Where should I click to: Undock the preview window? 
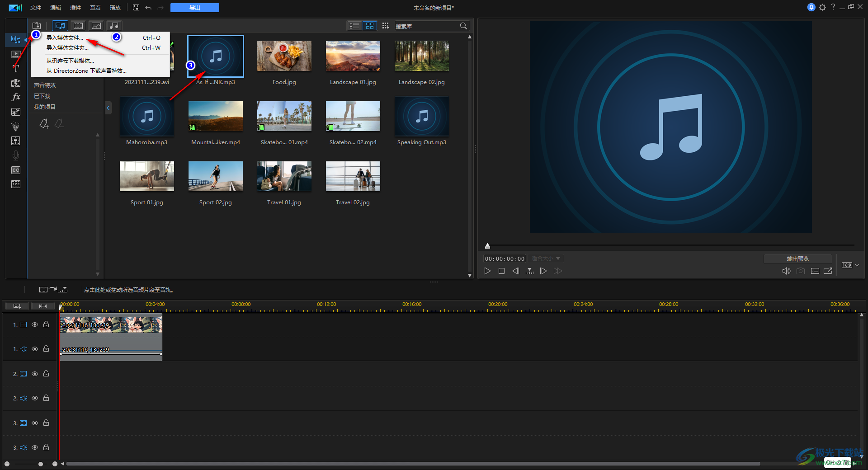[x=828, y=271]
